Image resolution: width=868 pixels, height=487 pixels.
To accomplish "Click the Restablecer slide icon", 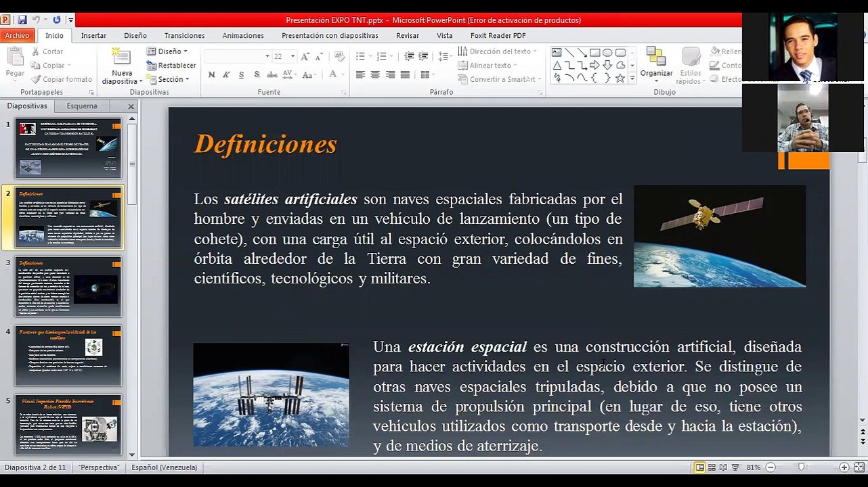I will coord(152,66).
